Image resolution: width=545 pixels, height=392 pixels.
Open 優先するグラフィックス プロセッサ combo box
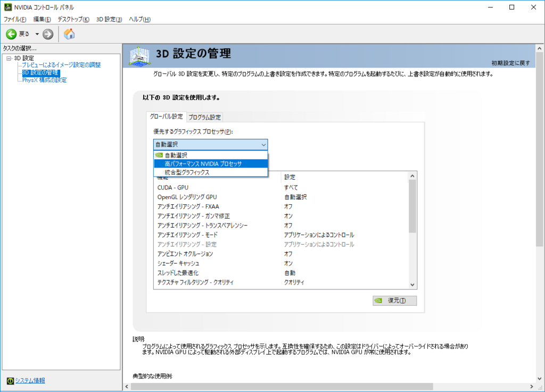tap(211, 145)
